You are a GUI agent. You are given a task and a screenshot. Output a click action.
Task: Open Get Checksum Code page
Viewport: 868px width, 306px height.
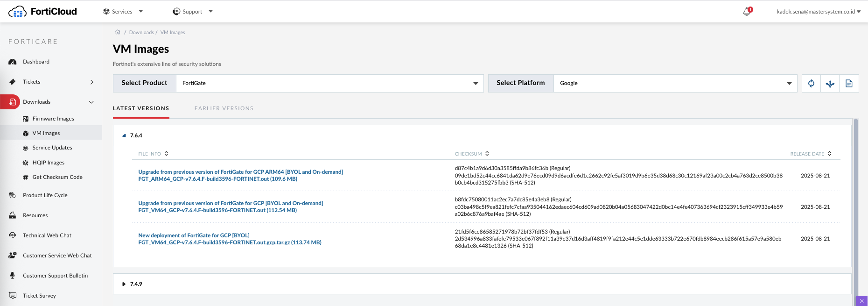(57, 177)
